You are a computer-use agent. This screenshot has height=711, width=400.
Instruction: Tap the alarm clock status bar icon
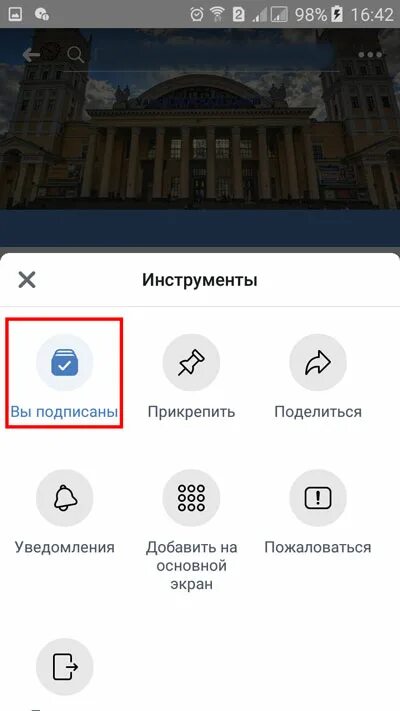[196, 15]
